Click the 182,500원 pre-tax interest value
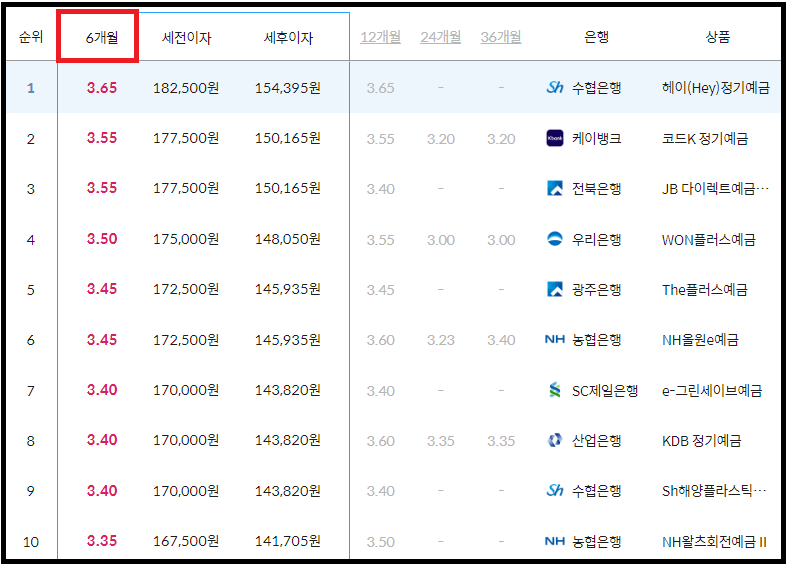 [186, 88]
